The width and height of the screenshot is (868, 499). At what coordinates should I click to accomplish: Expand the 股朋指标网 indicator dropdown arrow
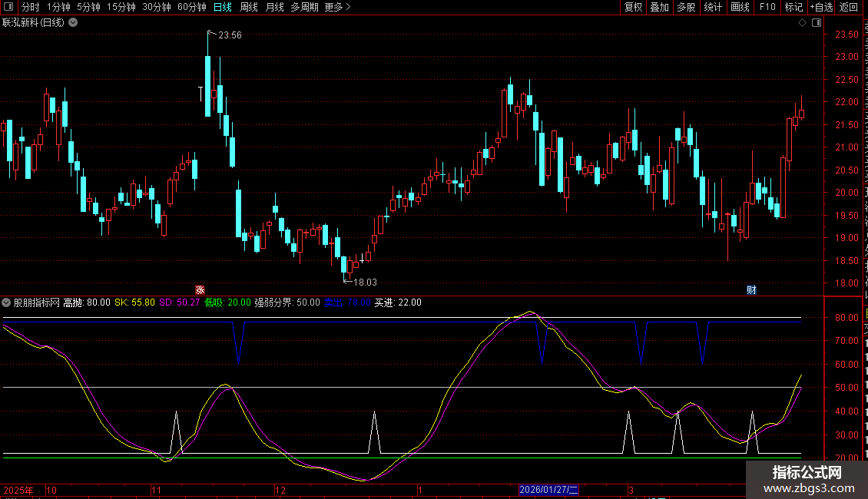click(x=7, y=302)
